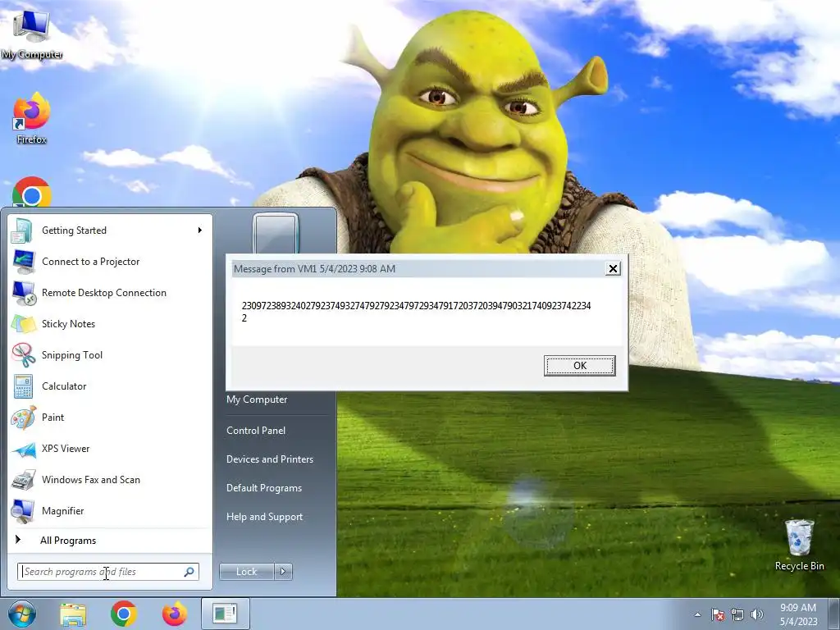Open Devices and Printers

click(x=269, y=459)
